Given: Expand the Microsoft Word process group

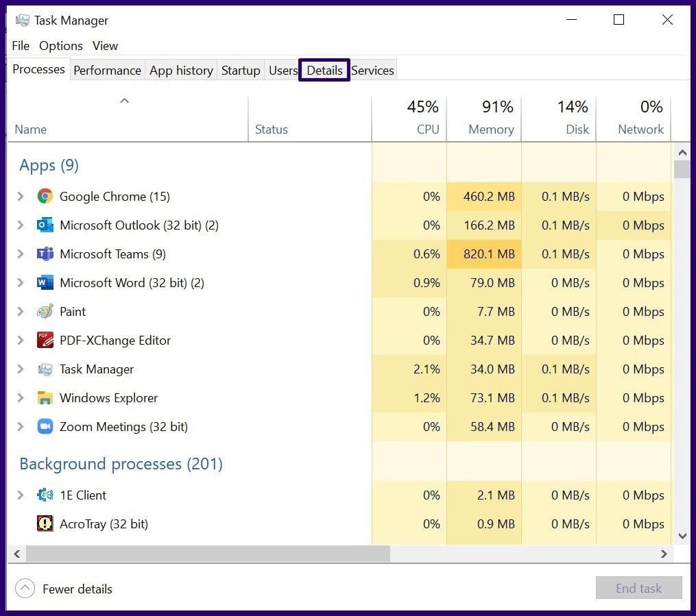Looking at the screenshot, I should click(21, 282).
